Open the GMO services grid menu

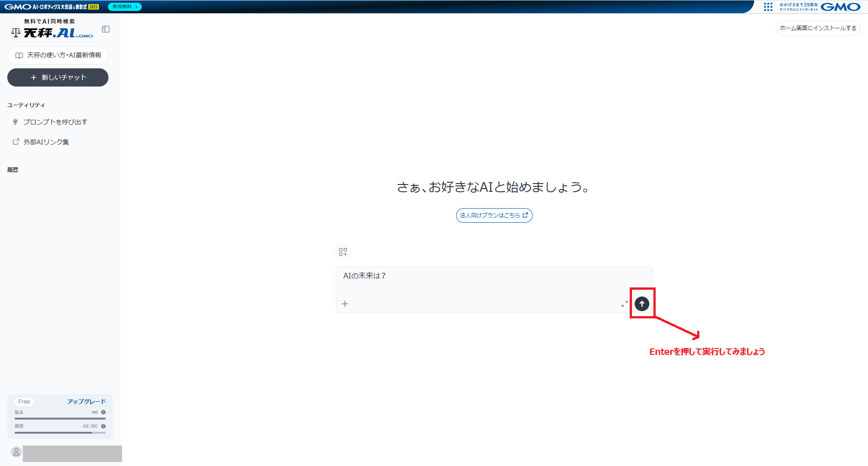click(768, 7)
